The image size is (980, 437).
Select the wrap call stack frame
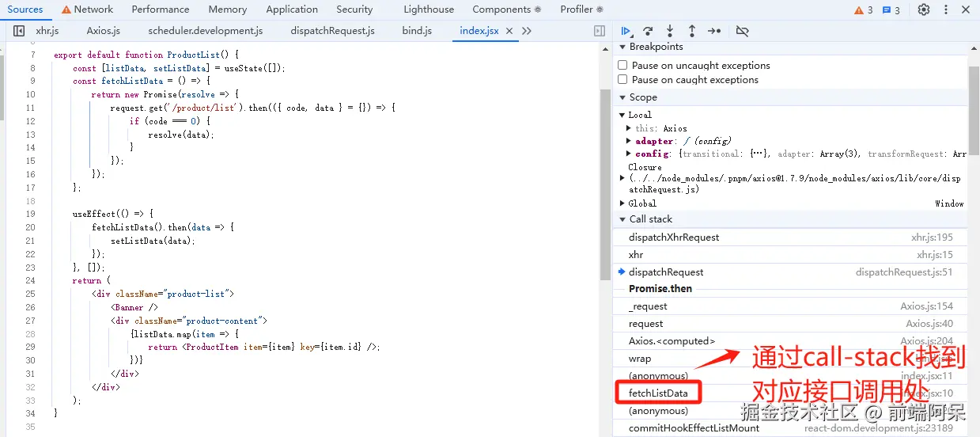coord(790,359)
